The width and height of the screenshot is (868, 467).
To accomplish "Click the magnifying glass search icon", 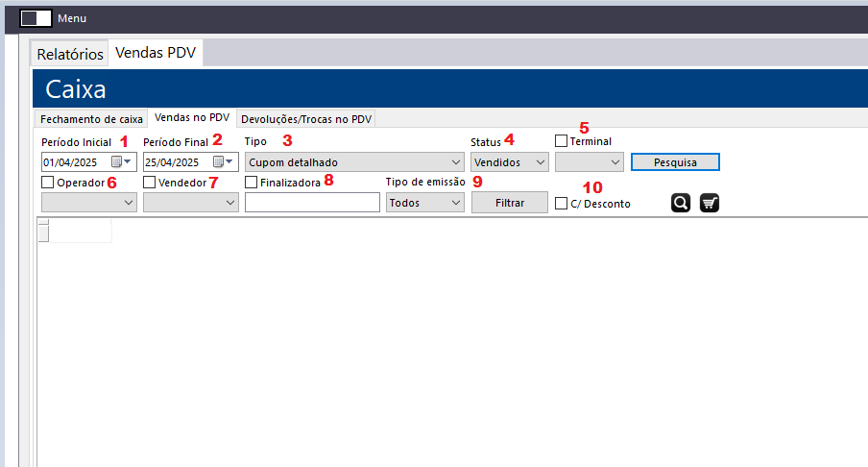I will pos(681,203).
